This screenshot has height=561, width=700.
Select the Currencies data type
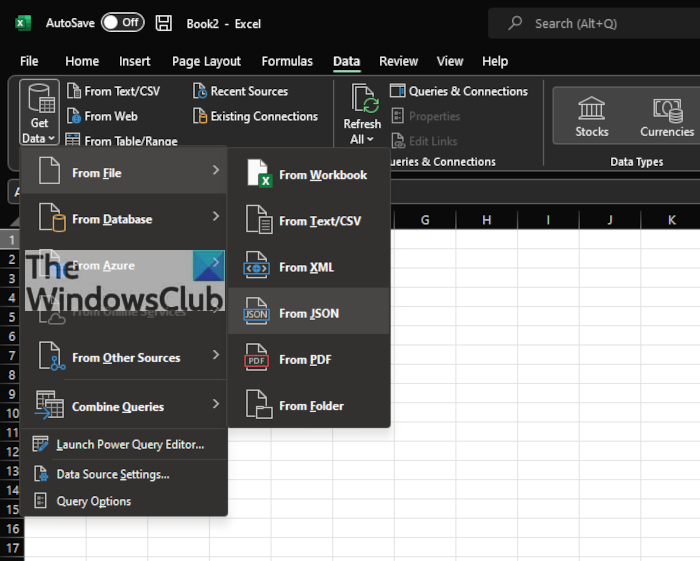pyautogui.click(x=666, y=116)
